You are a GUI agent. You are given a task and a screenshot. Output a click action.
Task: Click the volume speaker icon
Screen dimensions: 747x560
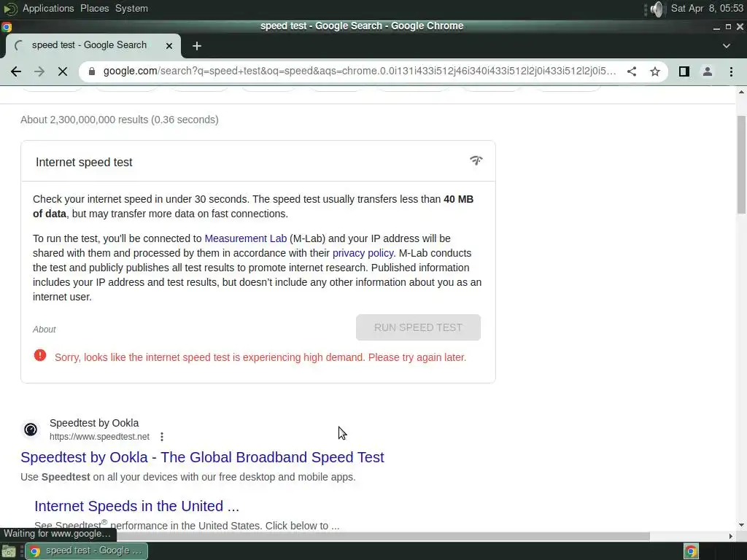[x=657, y=9]
